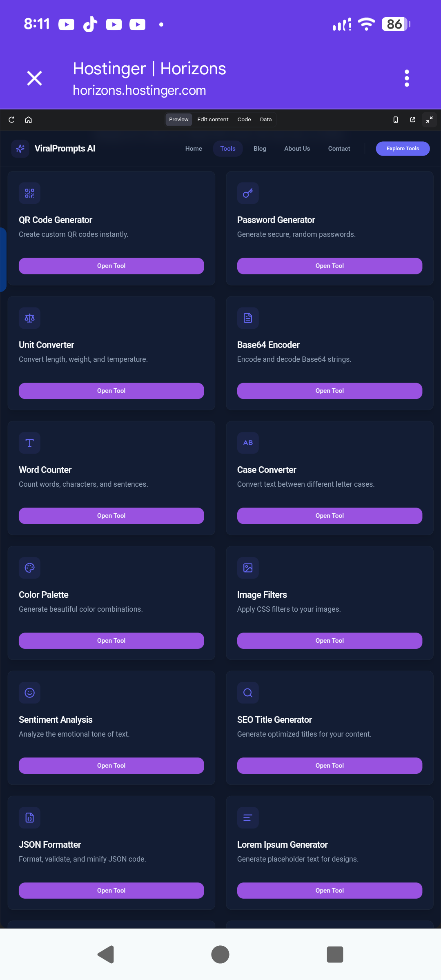Click the ViralPrompts AI sparkle logo
Screen dimensions: 441x980
click(20, 149)
